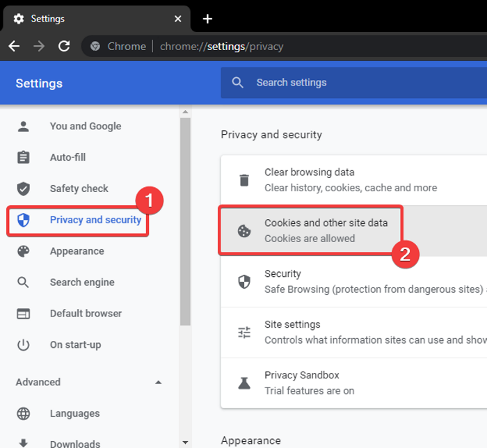The image size is (487, 448).
Task: Click the sliders icon for Site settings
Action: tap(244, 332)
